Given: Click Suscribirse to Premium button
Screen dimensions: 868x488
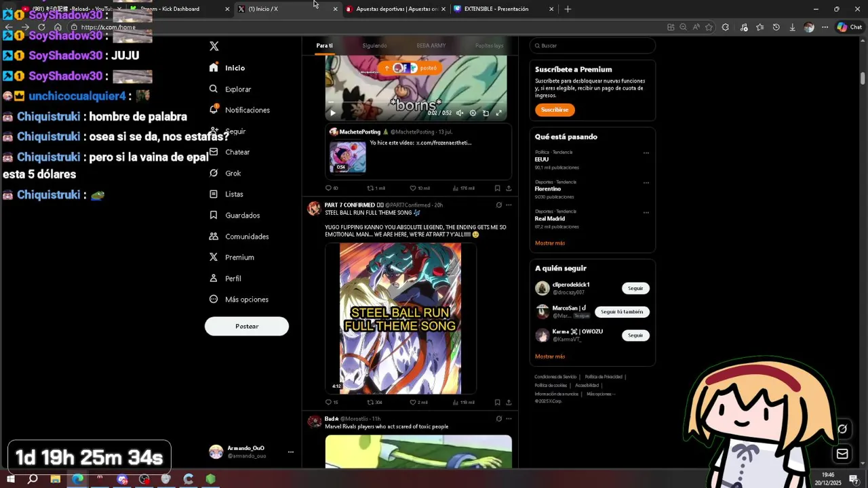Looking at the screenshot, I should [555, 110].
